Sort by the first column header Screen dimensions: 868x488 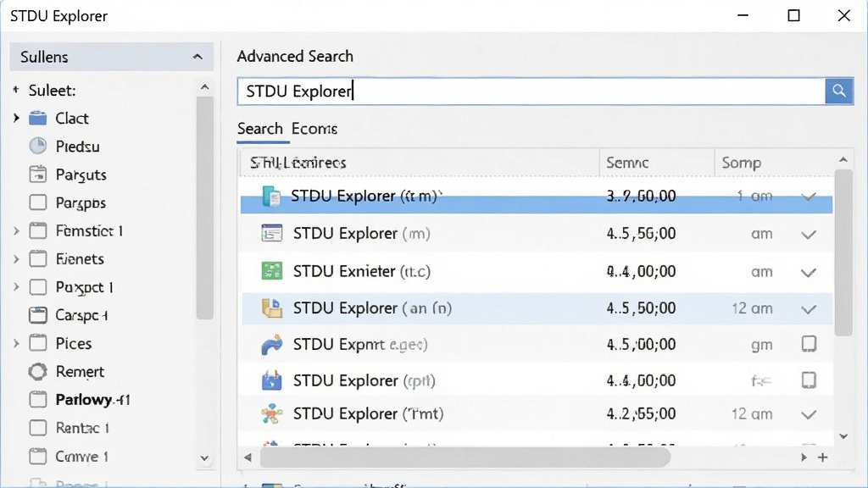(x=420, y=163)
